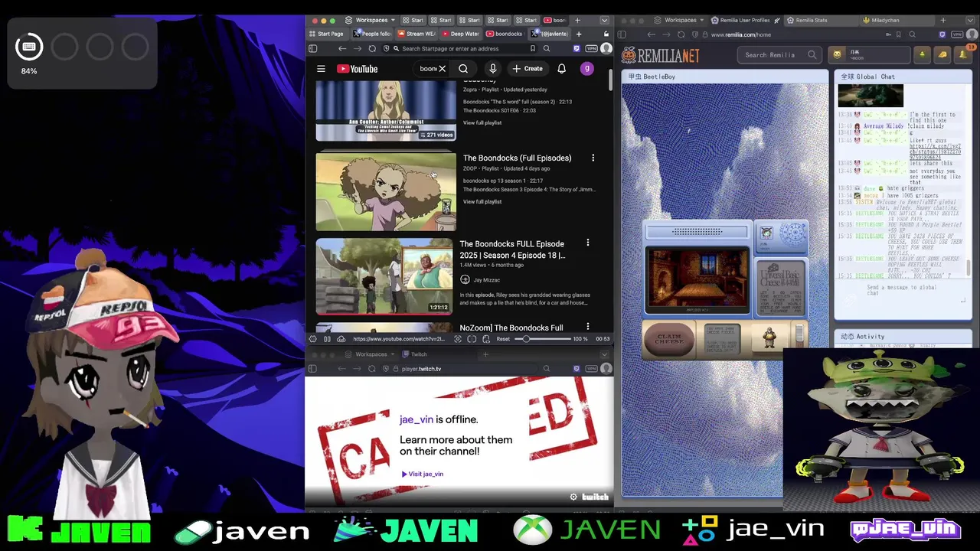Open the purple YouTube account avatar

[x=587, y=69]
